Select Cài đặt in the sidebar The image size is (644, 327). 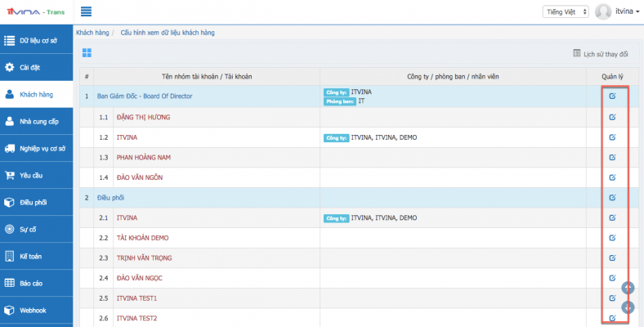(36, 67)
